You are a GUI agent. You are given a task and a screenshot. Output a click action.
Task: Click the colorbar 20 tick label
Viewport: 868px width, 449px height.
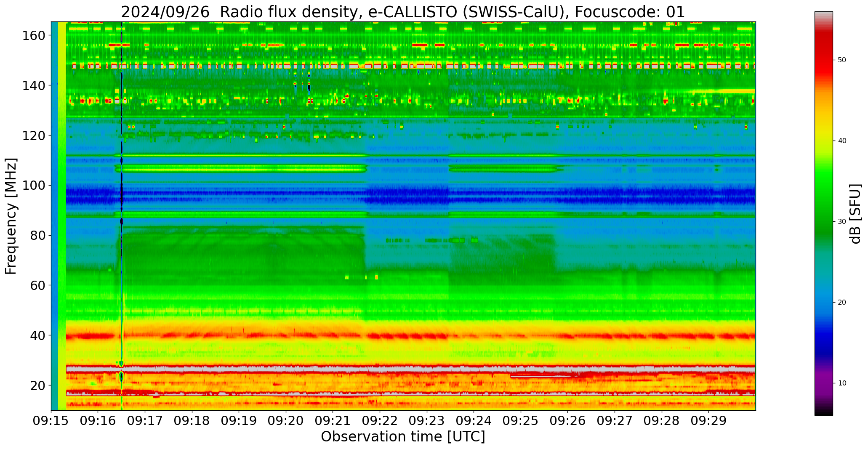coord(842,303)
